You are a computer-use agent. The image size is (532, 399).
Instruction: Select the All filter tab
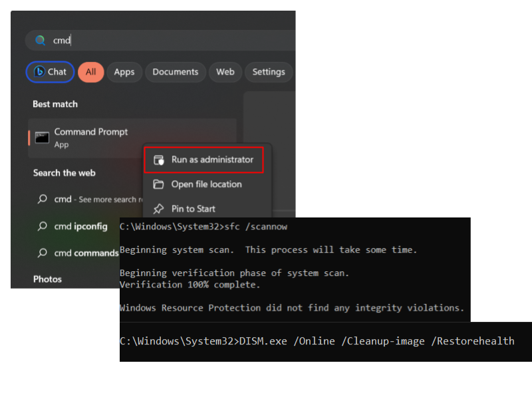pos(90,72)
